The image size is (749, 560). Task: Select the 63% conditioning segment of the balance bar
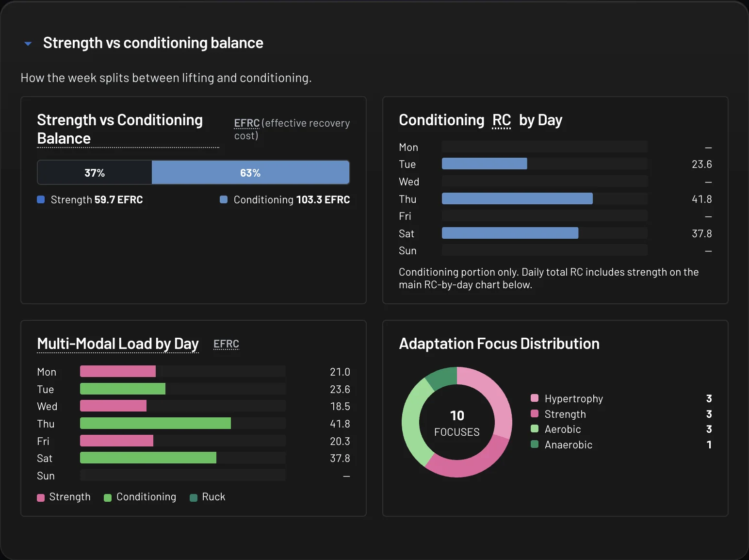[250, 173]
